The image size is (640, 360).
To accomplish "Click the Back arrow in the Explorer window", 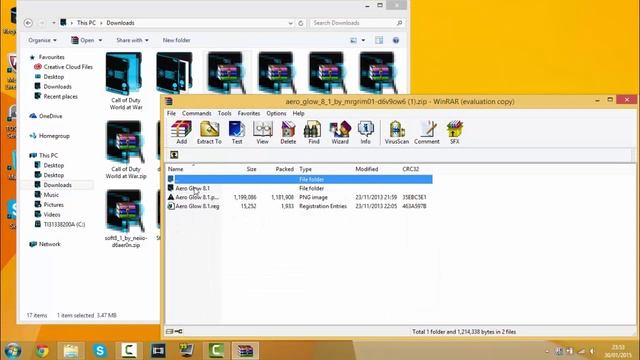I will coord(28,23).
